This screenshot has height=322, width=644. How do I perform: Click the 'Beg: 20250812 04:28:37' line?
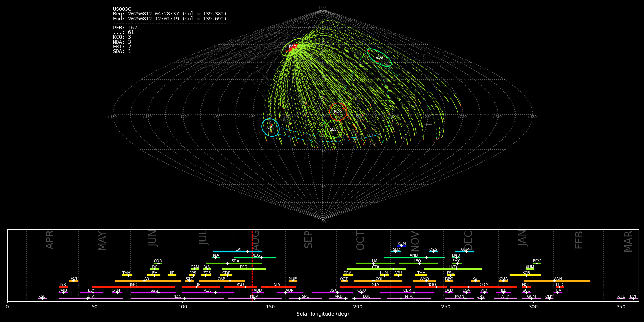click(170, 14)
